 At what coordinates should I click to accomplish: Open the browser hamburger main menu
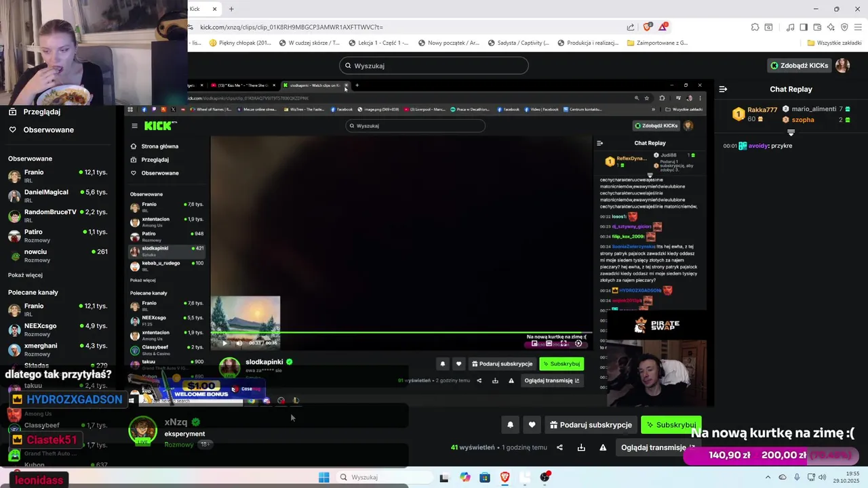point(858,27)
